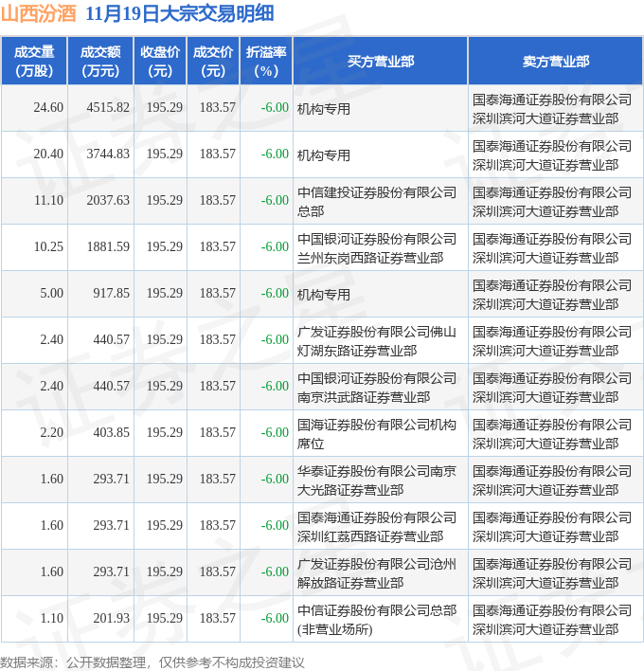This screenshot has width=644, height=671.
Task: Click the 山西汾酒 stock name title
Action: (39, 13)
